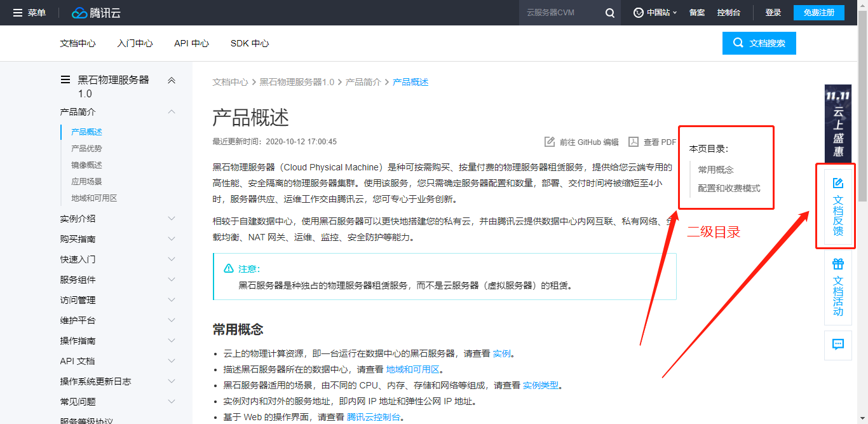Viewport: 868px width, 424px height.
Task: Select 应用场景 in the sidebar
Action: [x=86, y=182]
